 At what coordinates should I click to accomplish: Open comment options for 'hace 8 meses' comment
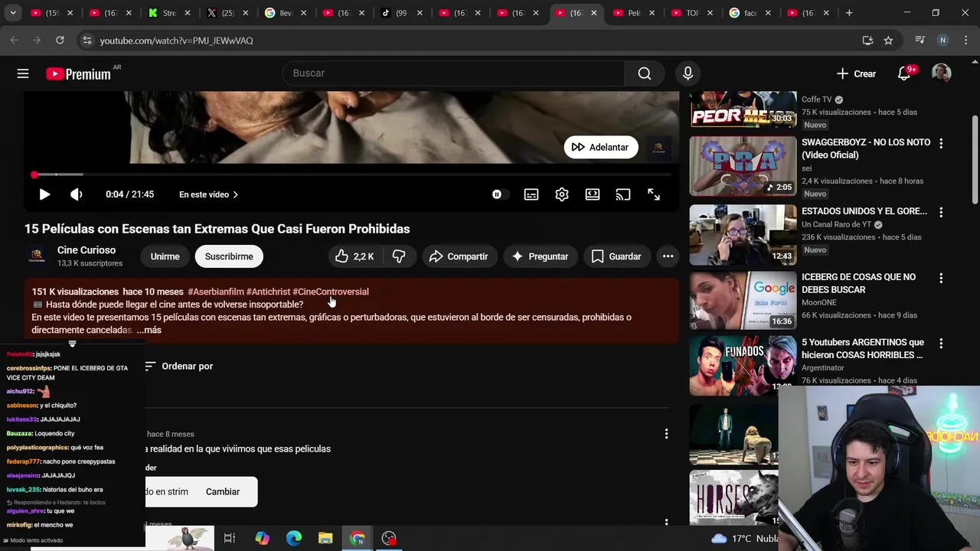pyautogui.click(x=666, y=434)
